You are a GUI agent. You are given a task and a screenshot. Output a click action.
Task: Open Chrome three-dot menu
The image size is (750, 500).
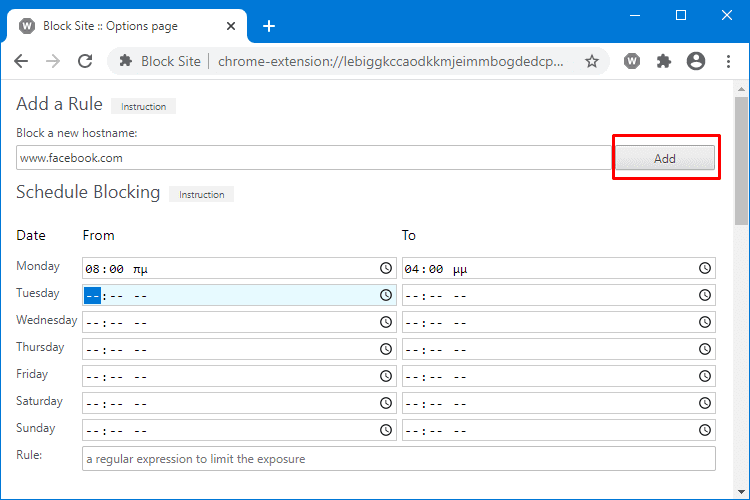(x=728, y=61)
